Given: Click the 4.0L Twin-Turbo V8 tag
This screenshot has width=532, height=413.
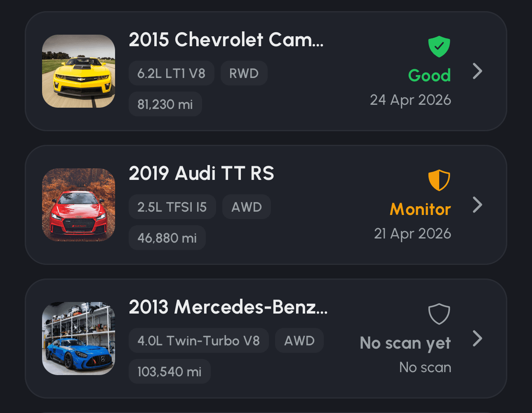Looking at the screenshot, I should coord(199,340).
